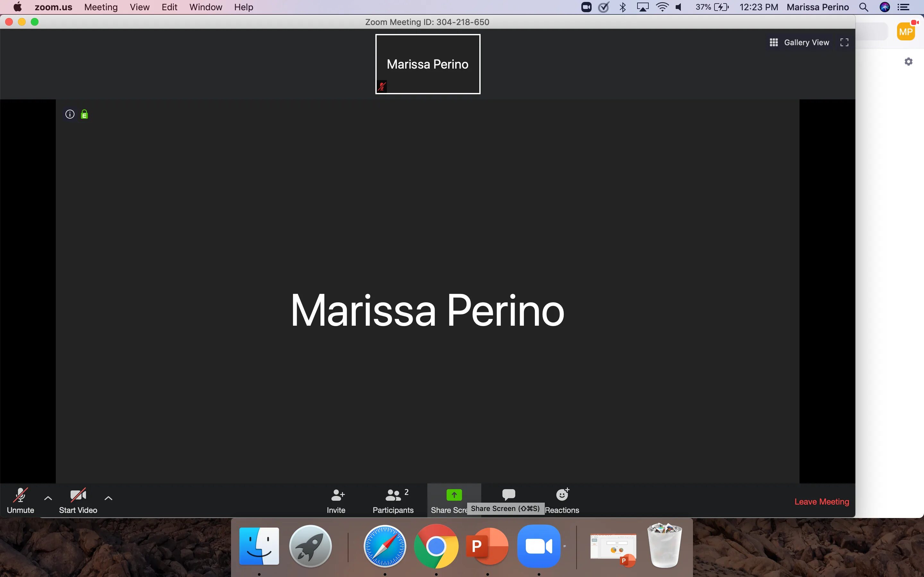Click the green encryption lock icon
This screenshot has height=577, width=924.
click(x=84, y=114)
